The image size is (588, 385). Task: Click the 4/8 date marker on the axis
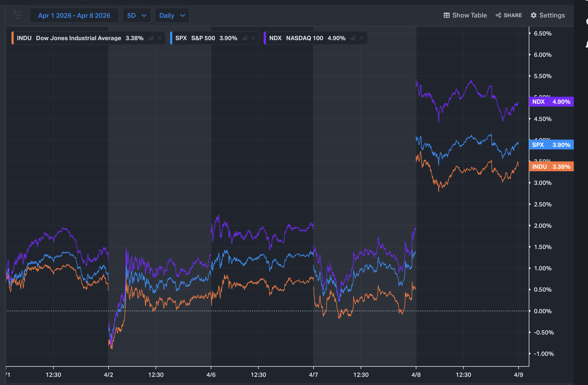[416, 375]
